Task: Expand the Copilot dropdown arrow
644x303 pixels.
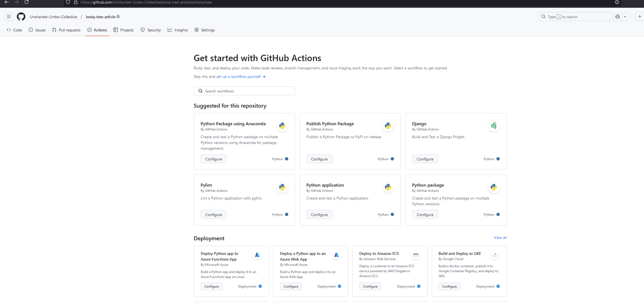Action: (x=625, y=17)
